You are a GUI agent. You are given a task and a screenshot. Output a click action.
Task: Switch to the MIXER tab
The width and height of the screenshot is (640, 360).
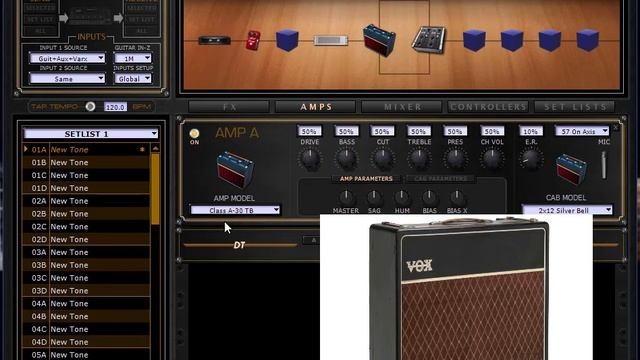[402, 107]
